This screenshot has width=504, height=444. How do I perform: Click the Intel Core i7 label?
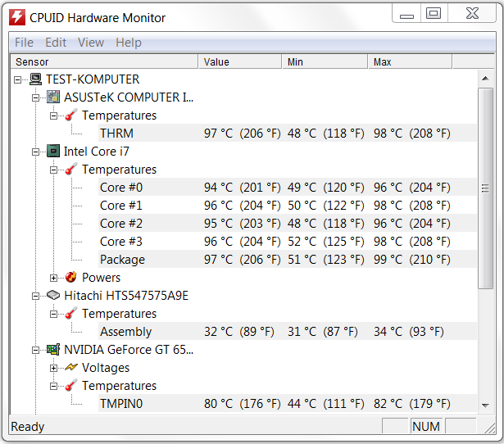click(97, 151)
